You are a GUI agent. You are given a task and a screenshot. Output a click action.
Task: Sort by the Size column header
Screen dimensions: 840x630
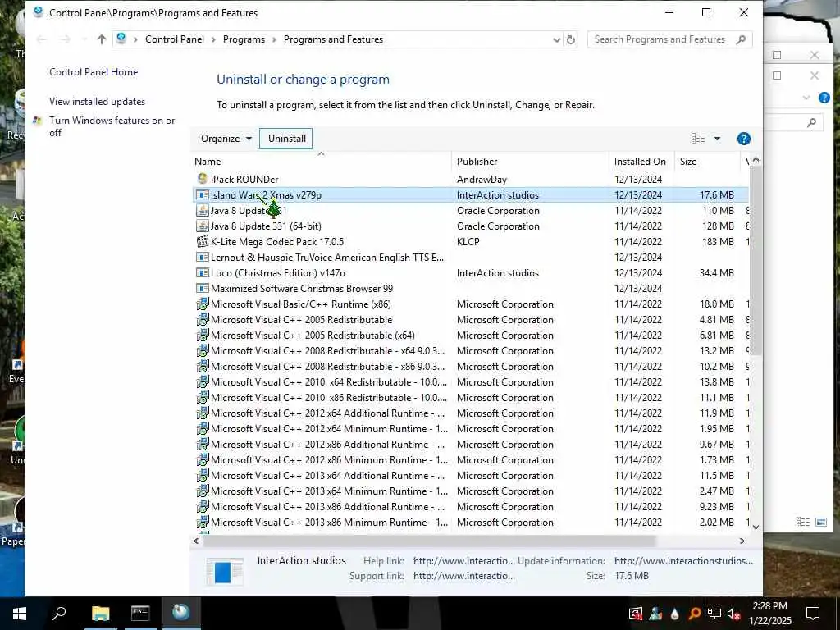coord(707,162)
